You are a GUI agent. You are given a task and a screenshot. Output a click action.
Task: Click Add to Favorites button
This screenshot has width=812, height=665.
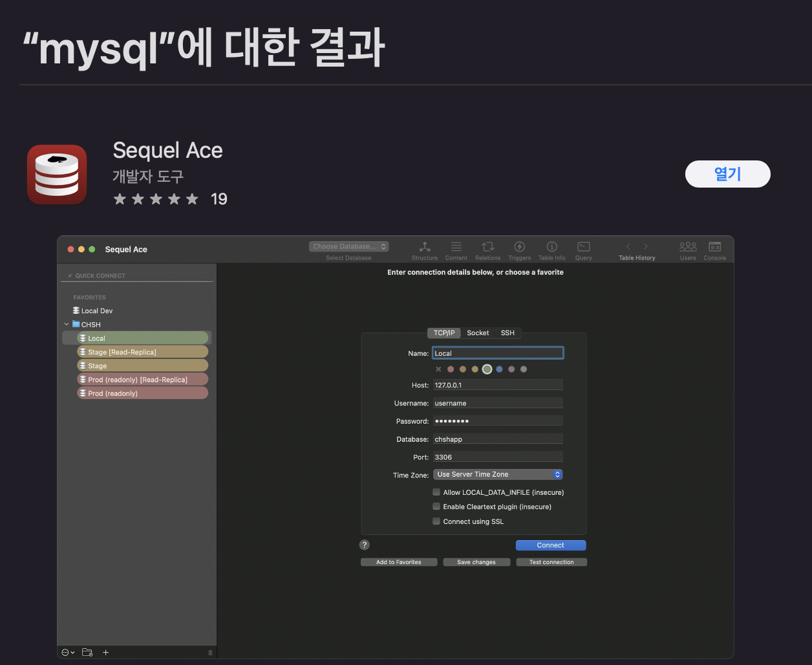[399, 562]
